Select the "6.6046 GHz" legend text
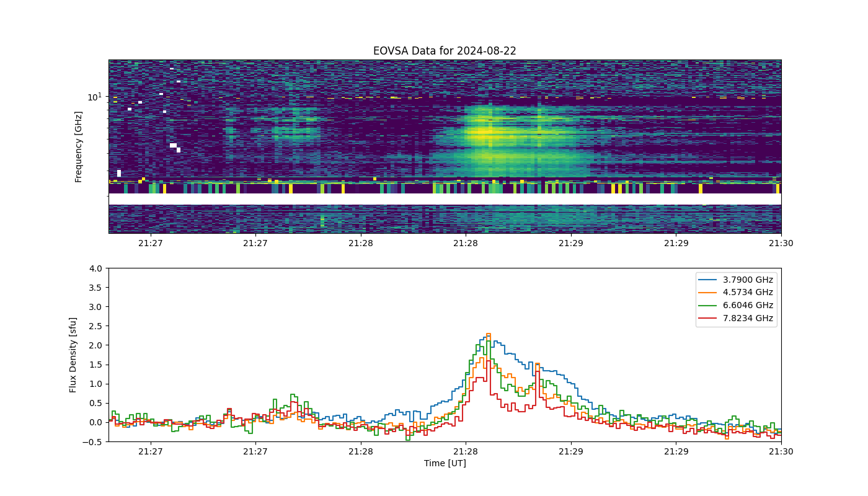 [748, 306]
